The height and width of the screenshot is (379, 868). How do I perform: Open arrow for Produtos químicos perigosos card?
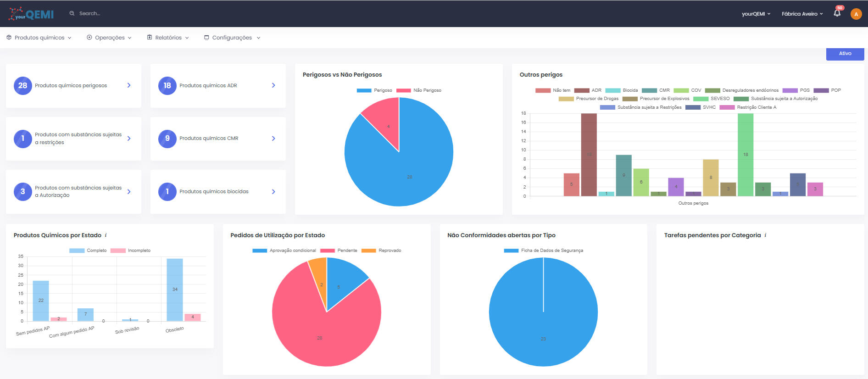(x=129, y=85)
